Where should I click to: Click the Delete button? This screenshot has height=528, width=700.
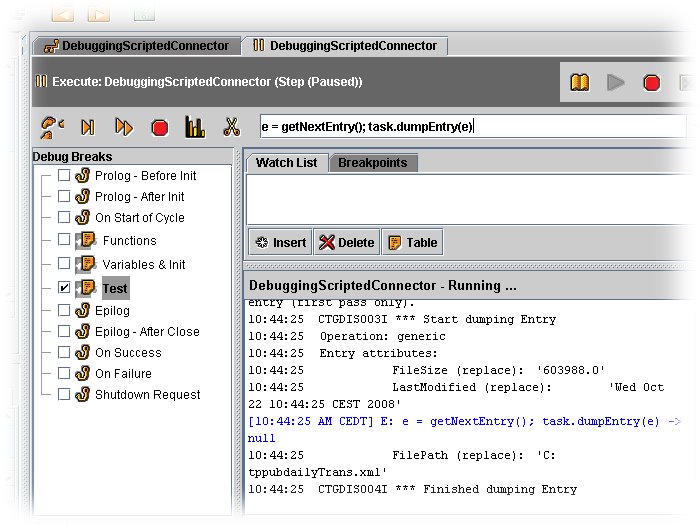point(347,242)
